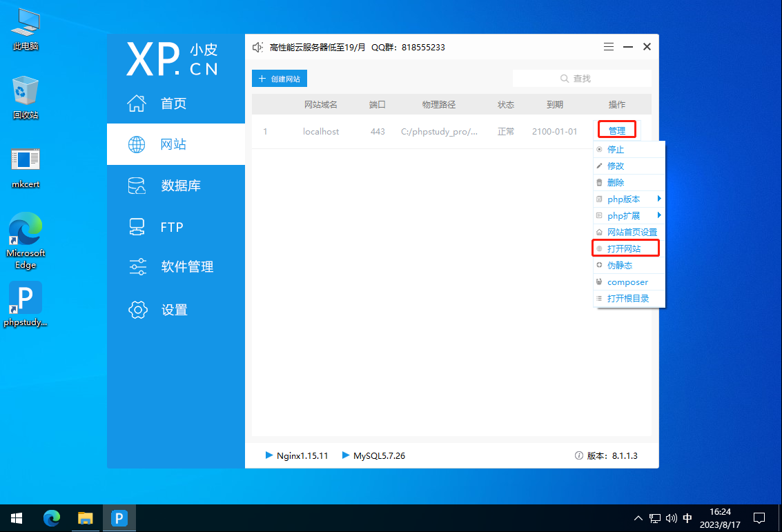Open the Windows Start menu

16,518
